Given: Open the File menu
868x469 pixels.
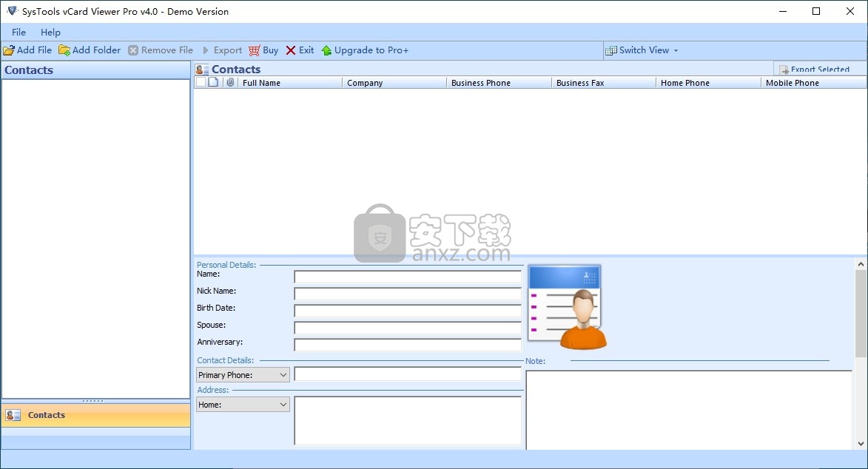Looking at the screenshot, I should click(18, 32).
